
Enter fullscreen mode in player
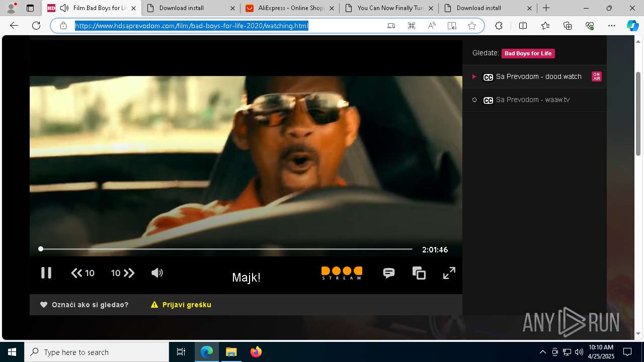click(x=449, y=273)
